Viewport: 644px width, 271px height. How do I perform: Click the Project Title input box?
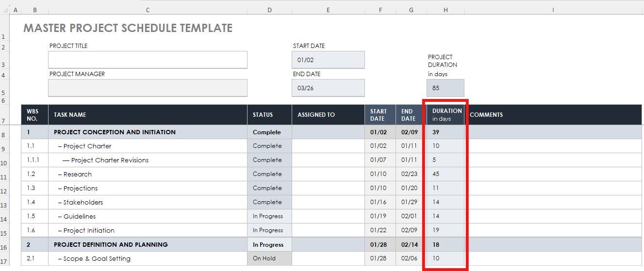pos(148,60)
